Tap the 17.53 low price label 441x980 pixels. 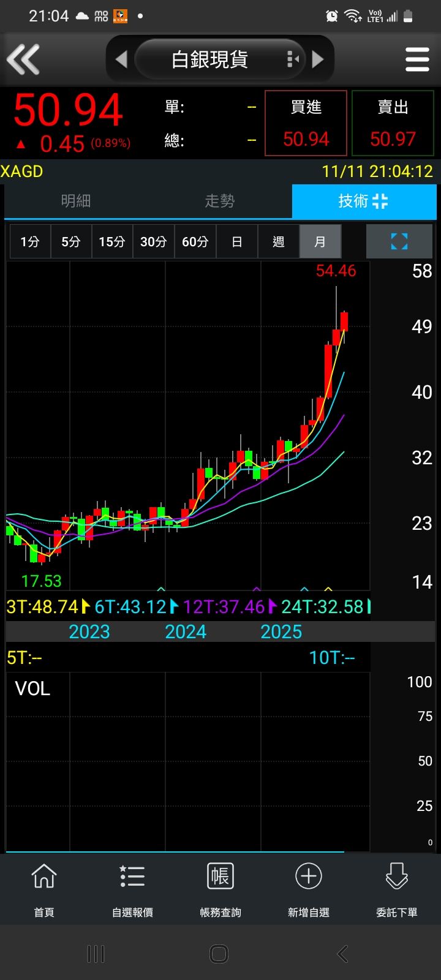[41, 581]
